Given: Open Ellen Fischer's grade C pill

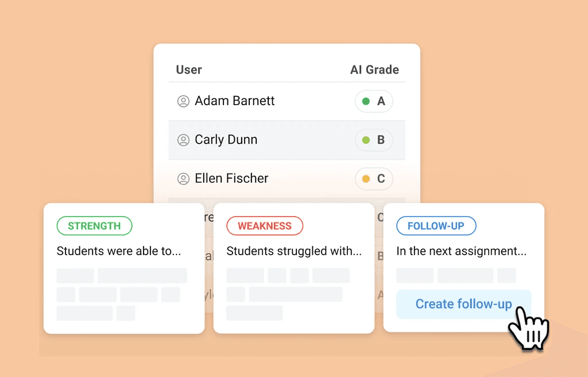Looking at the screenshot, I should (374, 179).
